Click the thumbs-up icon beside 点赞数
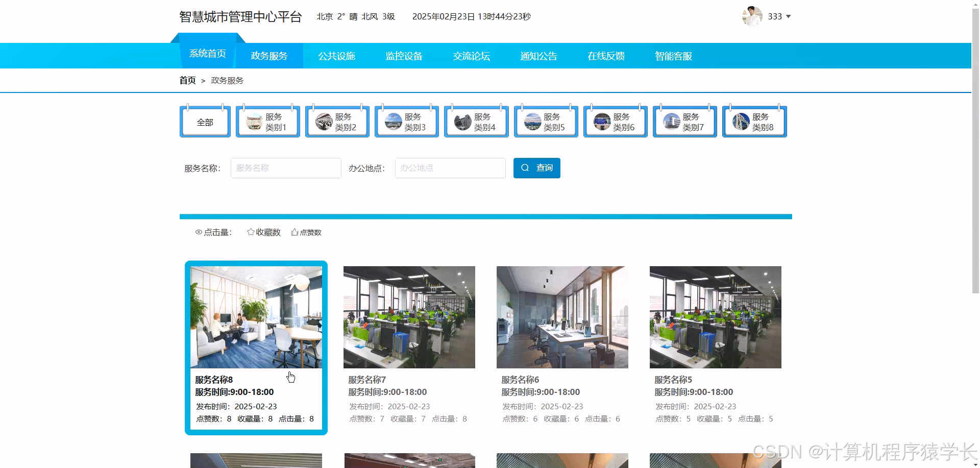The height and width of the screenshot is (468, 980). tap(293, 231)
